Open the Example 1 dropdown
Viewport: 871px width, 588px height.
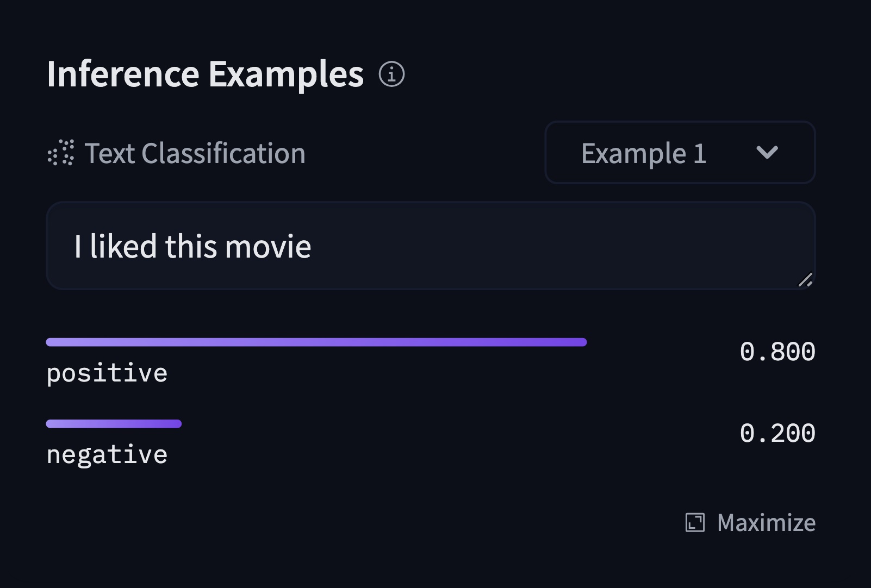pos(644,153)
